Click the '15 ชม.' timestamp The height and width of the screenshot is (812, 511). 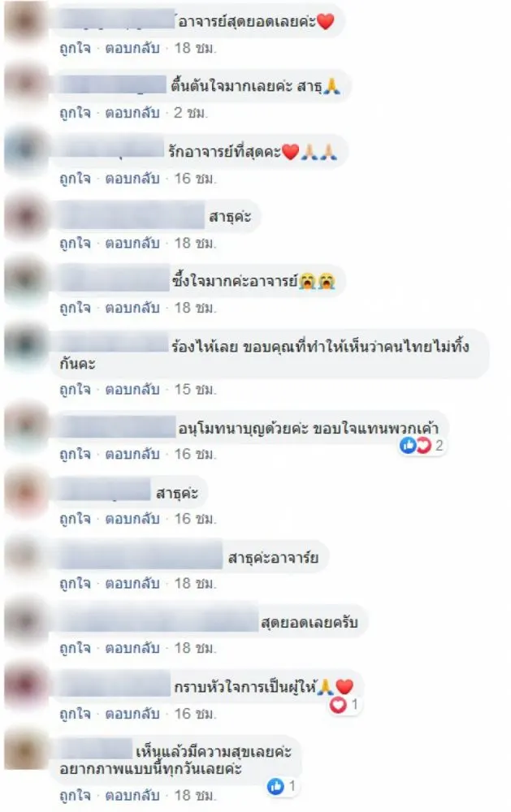pos(195,390)
